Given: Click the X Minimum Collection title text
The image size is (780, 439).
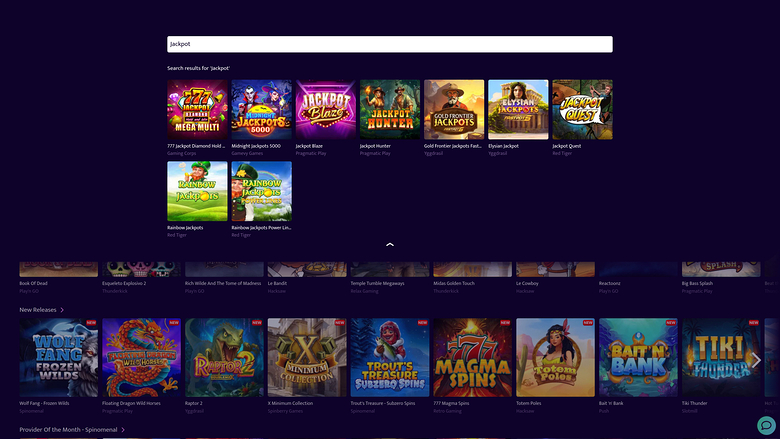Looking at the screenshot, I should click(290, 403).
